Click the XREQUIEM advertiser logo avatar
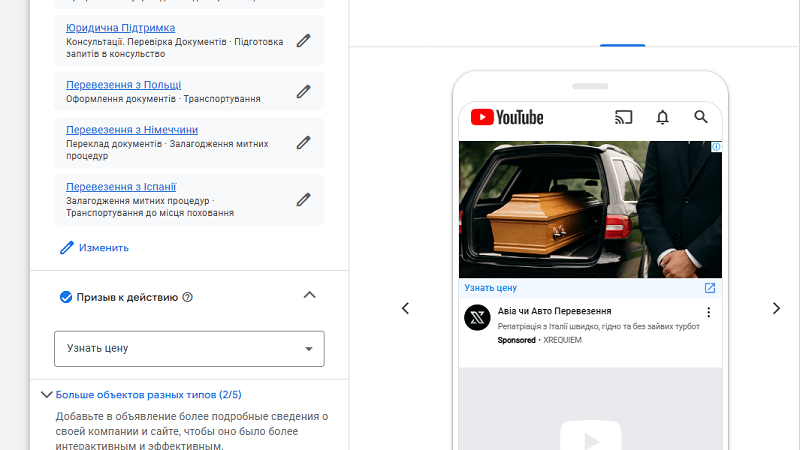The image size is (800, 450). pyautogui.click(x=478, y=317)
